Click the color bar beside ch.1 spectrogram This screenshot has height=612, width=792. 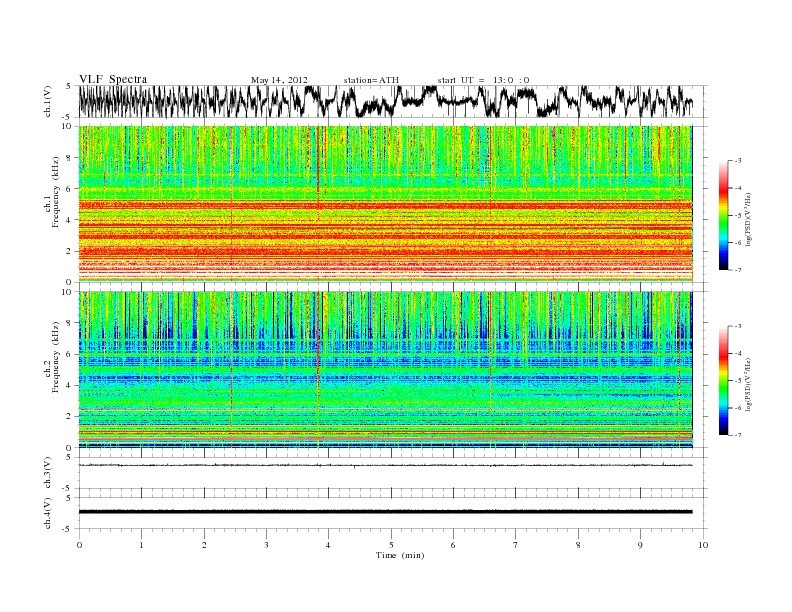pos(724,215)
